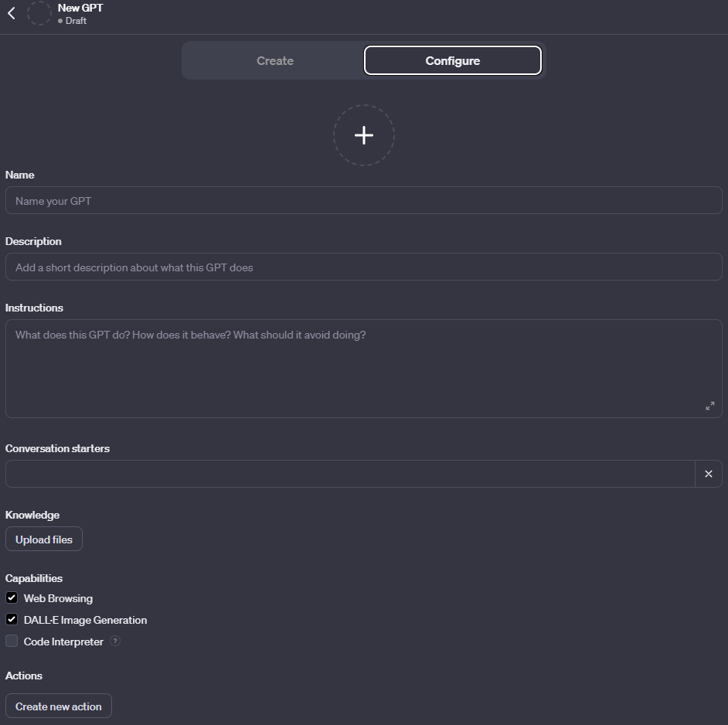728x725 pixels.
Task: Click the Upload files button
Action: [44, 539]
